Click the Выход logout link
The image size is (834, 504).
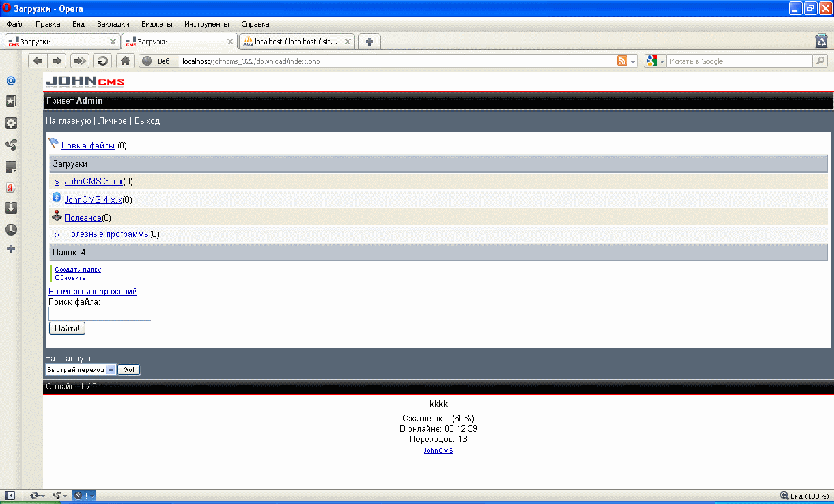click(147, 121)
